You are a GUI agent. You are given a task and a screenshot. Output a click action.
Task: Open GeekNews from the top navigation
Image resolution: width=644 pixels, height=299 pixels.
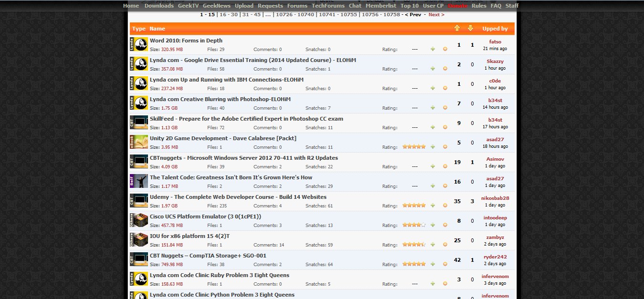(x=216, y=6)
